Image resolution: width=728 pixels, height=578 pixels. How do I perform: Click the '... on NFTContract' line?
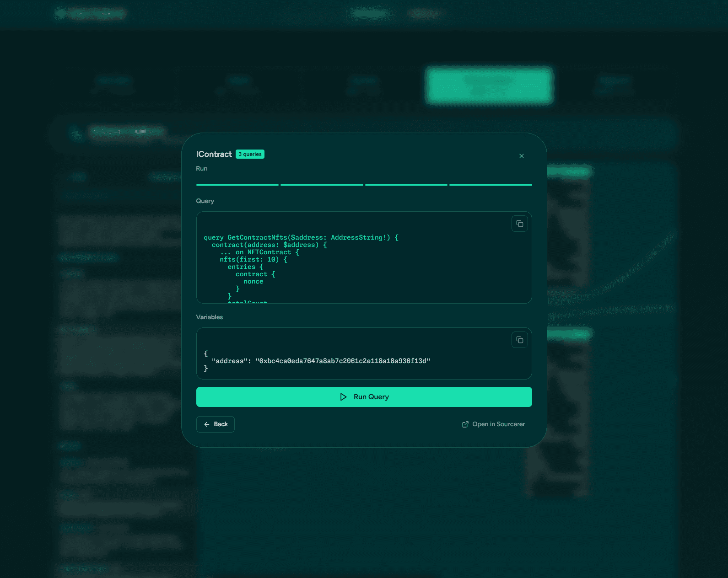click(259, 252)
